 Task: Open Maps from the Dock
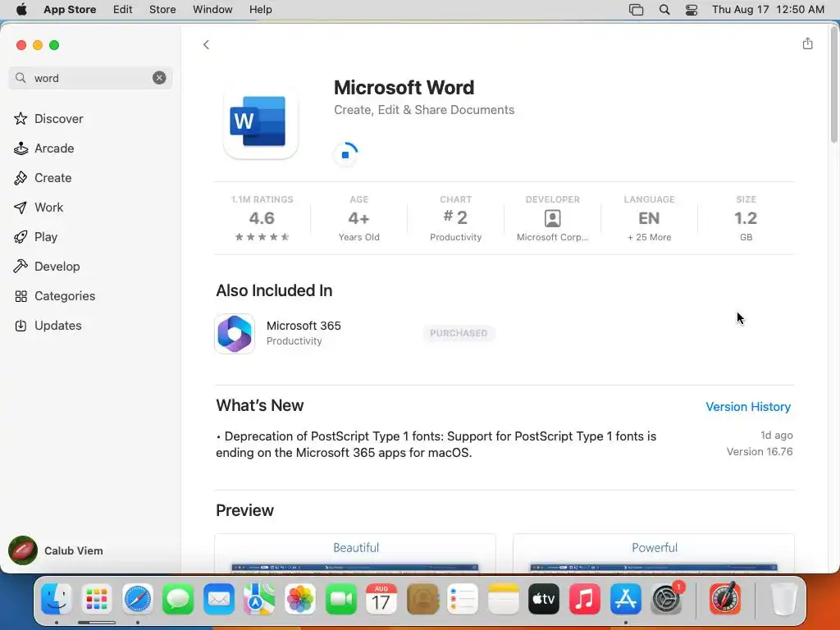point(259,598)
